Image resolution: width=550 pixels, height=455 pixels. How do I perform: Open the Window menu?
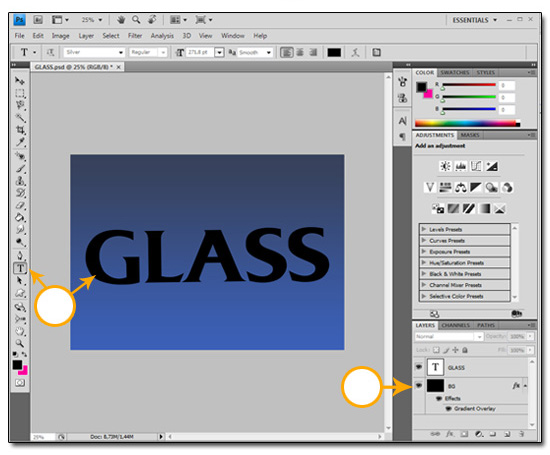(233, 36)
